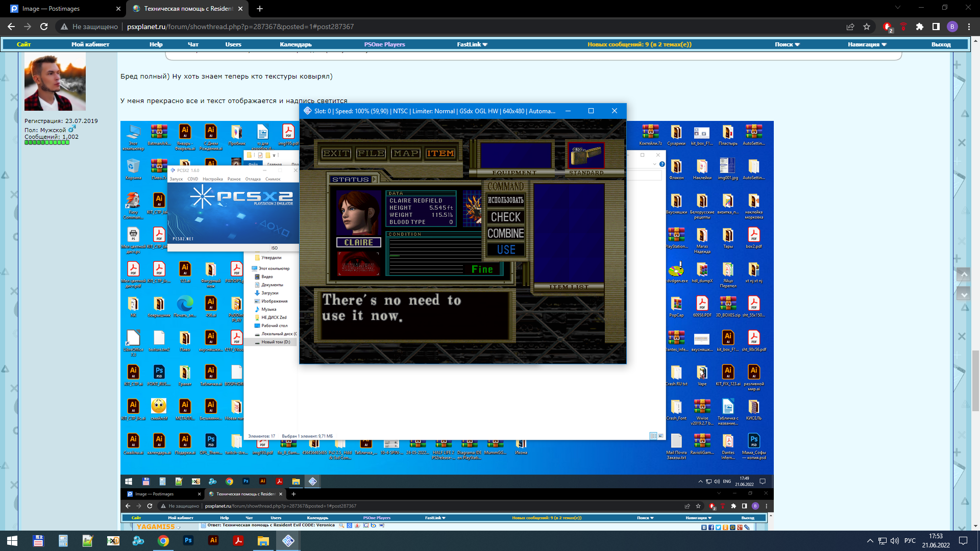Launch Illustrator from the live taskbar
Image resolution: width=980 pixels, height=551 pixels.
click(213, 541)
